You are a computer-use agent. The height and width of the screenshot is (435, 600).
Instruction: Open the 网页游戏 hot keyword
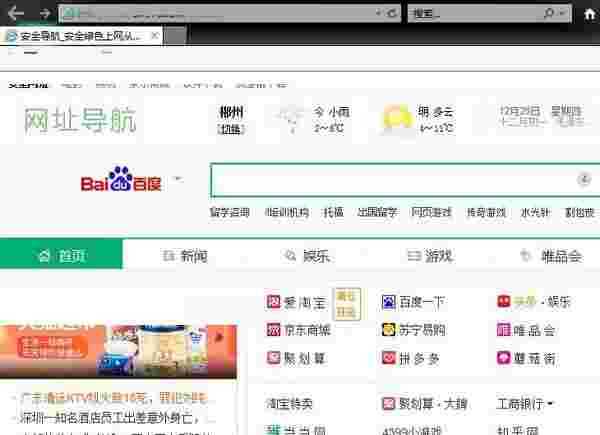431,212
